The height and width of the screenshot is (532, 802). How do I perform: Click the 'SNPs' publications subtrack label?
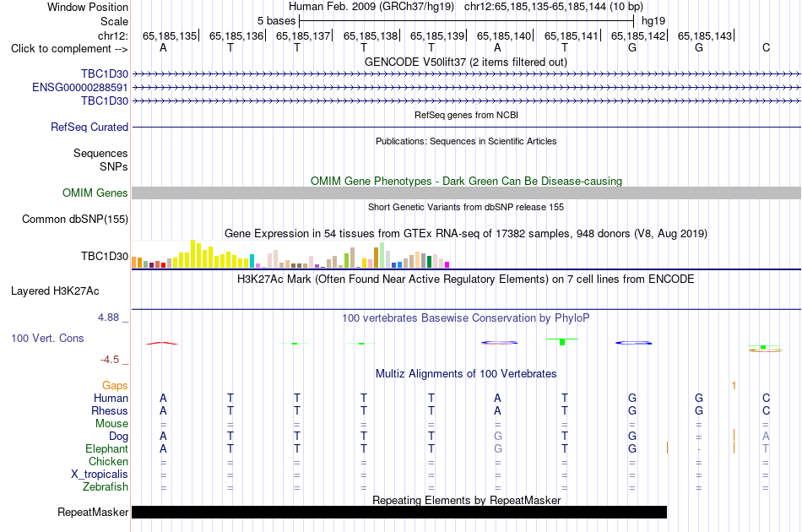tap(114, 166)
